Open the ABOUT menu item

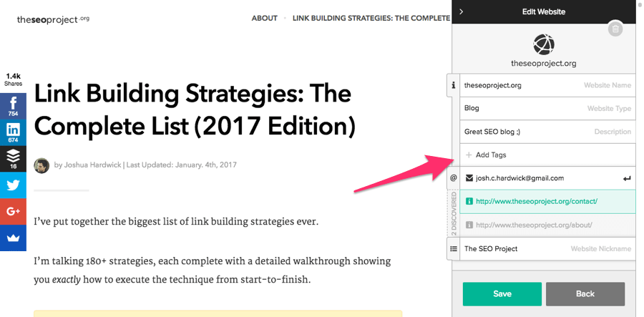click(x=264, y=18)
